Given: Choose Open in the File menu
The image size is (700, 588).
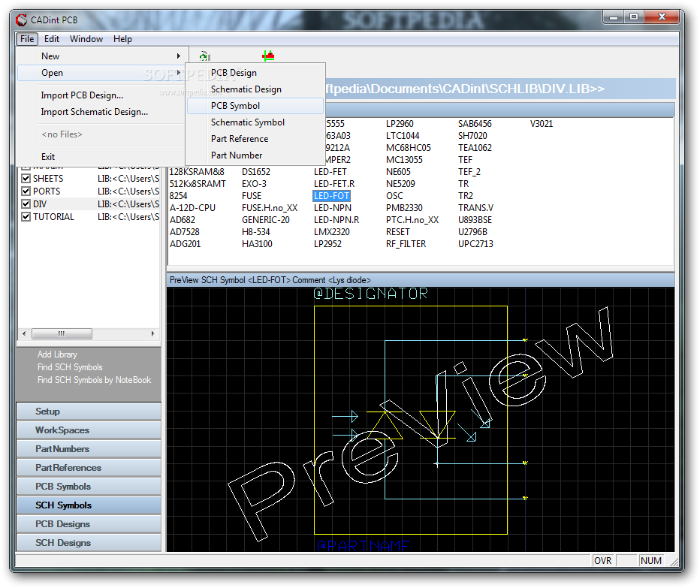Looking at the screenshot, I should (x=101, y=73).
